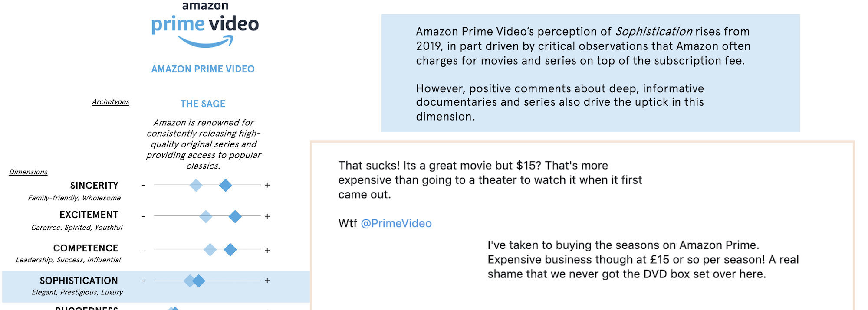Click the light blue Sincerity diamond marker
The image size is (868, 310).
pyautogui.click(x=196, y=185)
